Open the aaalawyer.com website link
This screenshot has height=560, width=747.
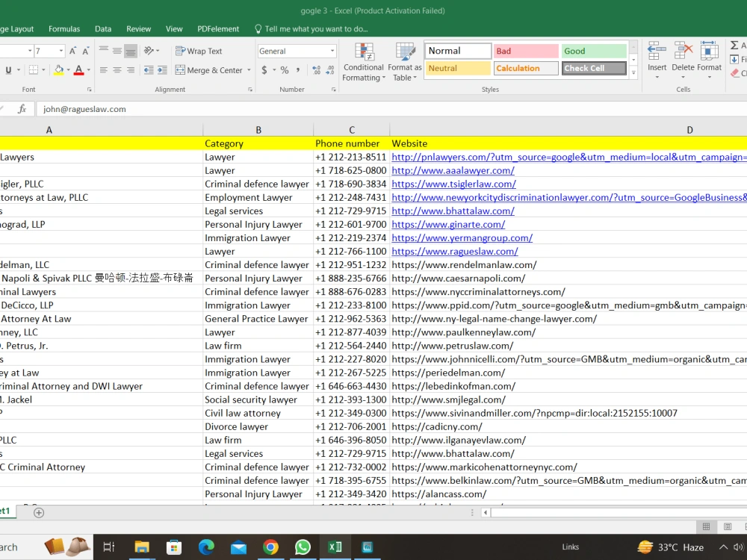pos(453,170)
